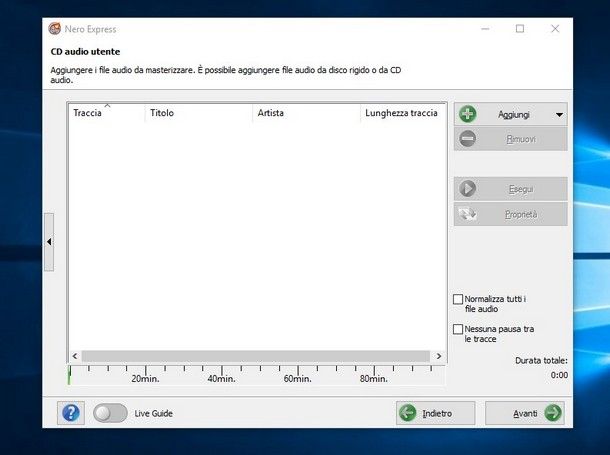Click the horizontal scrollbar left arrow
This screenshot has width=610, height=455.
(75, 356)
